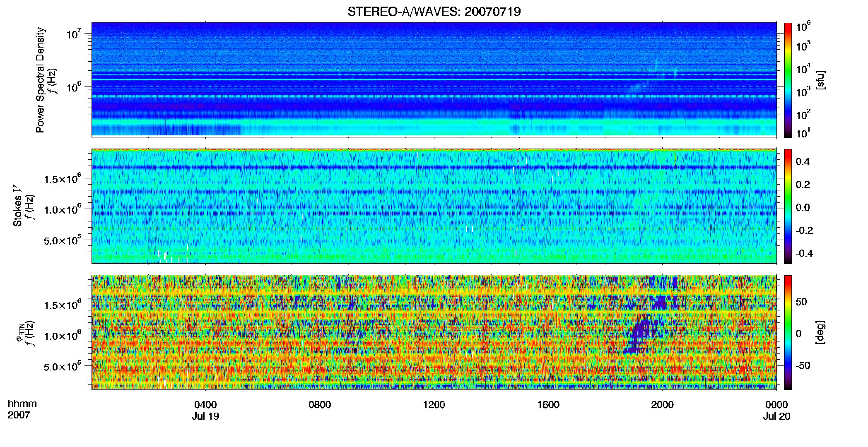
Task: Click the power spectral density color bar
Action: 788,80
